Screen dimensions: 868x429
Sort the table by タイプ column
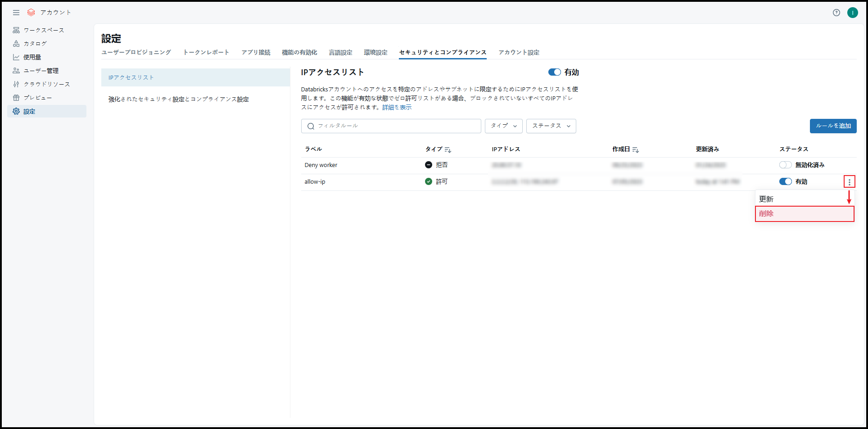448,149
